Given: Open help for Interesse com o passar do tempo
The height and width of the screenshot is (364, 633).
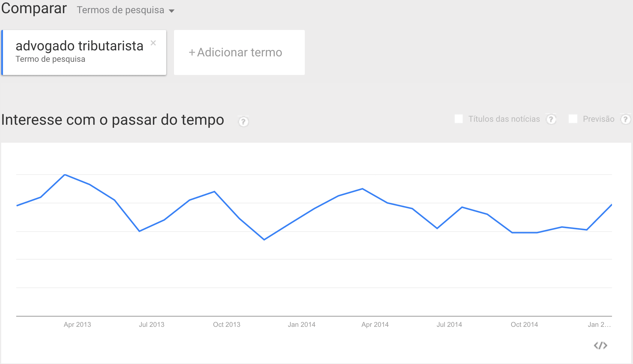Looking at the screenshot, I should (243, 121).
